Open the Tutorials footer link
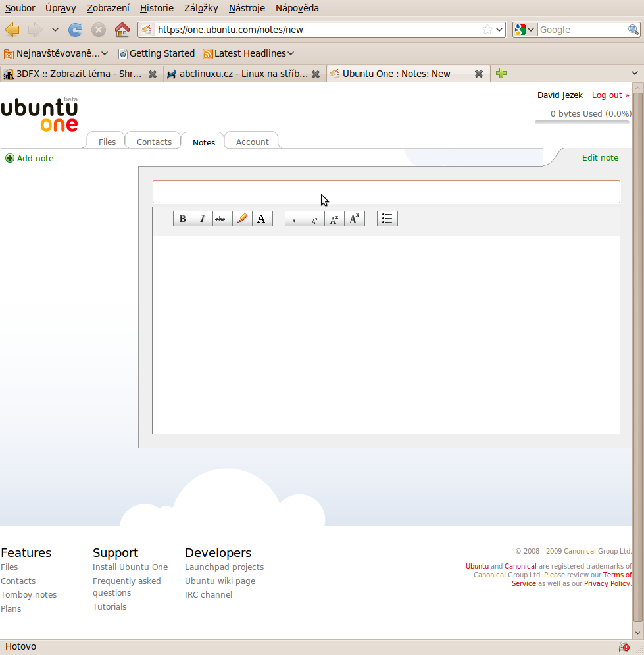Image resolution: width=644 pixels, height=655 pixels. tap(109, 606)
